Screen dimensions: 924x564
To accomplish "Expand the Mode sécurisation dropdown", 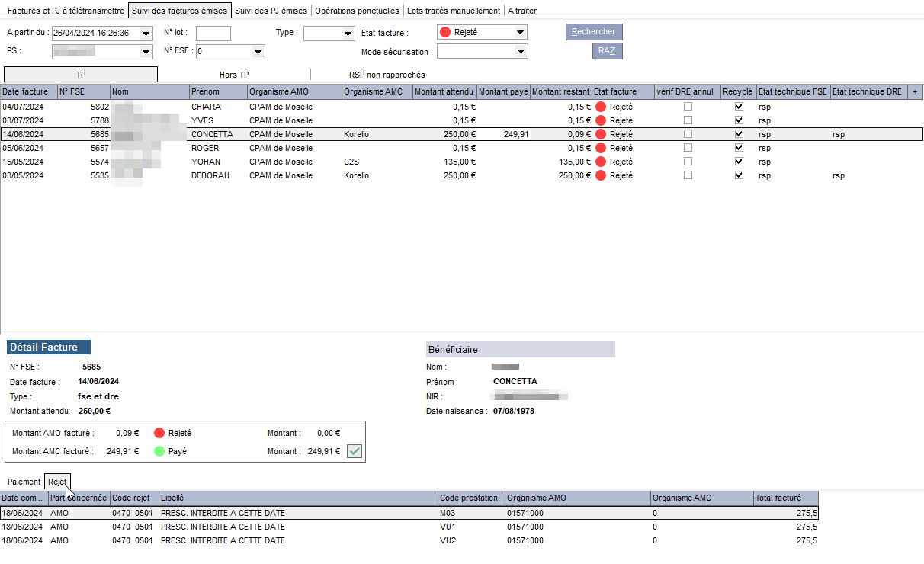I will (482, 51).
